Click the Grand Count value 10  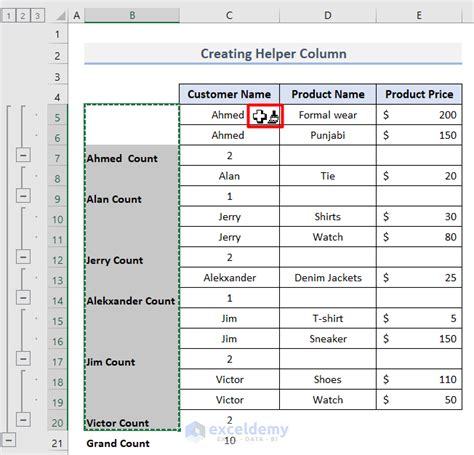tap(229, 441)
